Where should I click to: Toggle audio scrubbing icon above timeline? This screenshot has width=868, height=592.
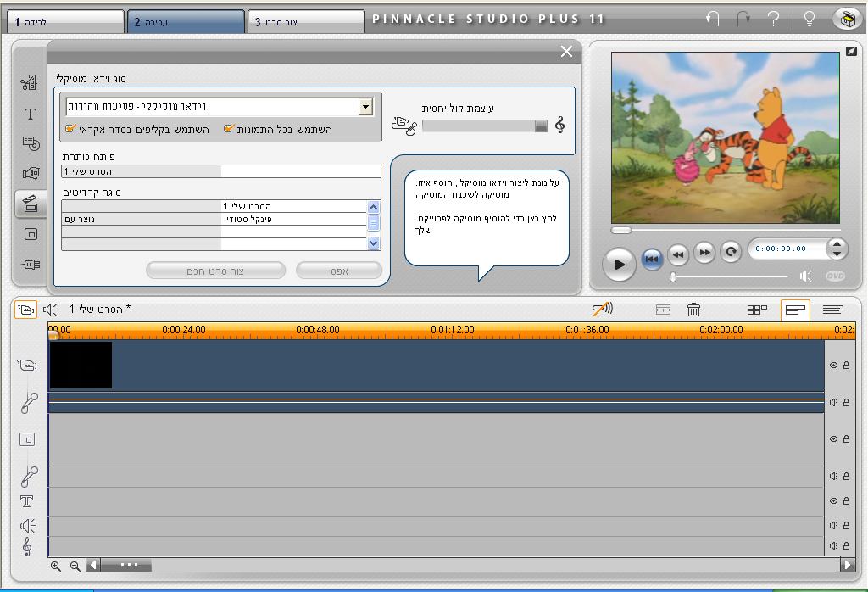coord(603,309)
